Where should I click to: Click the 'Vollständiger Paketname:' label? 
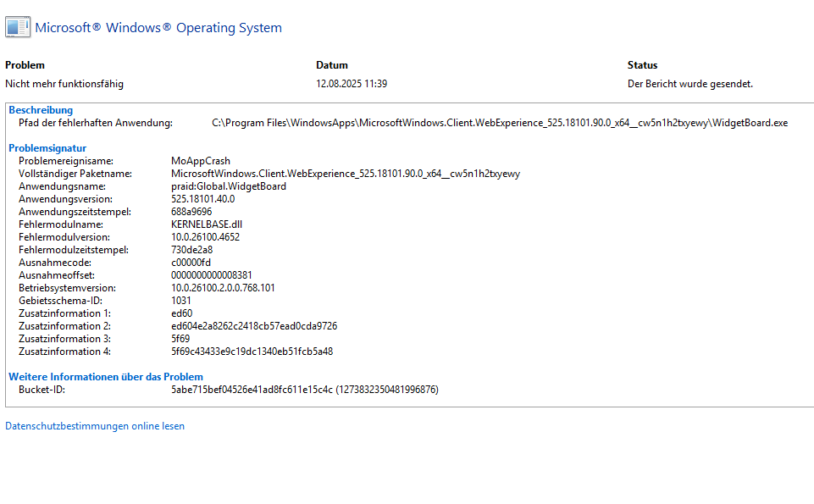(x=75, y=174)
